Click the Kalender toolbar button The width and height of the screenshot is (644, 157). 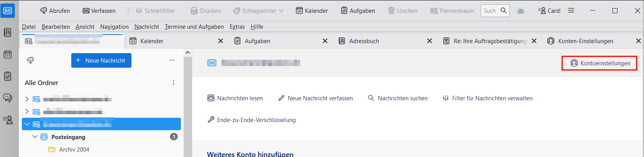point(312,10)
